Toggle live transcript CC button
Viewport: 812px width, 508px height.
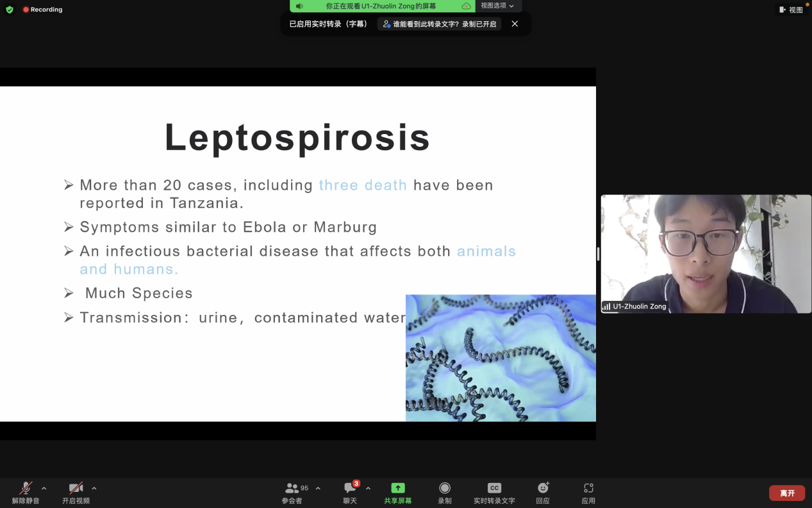click(494, 489)
